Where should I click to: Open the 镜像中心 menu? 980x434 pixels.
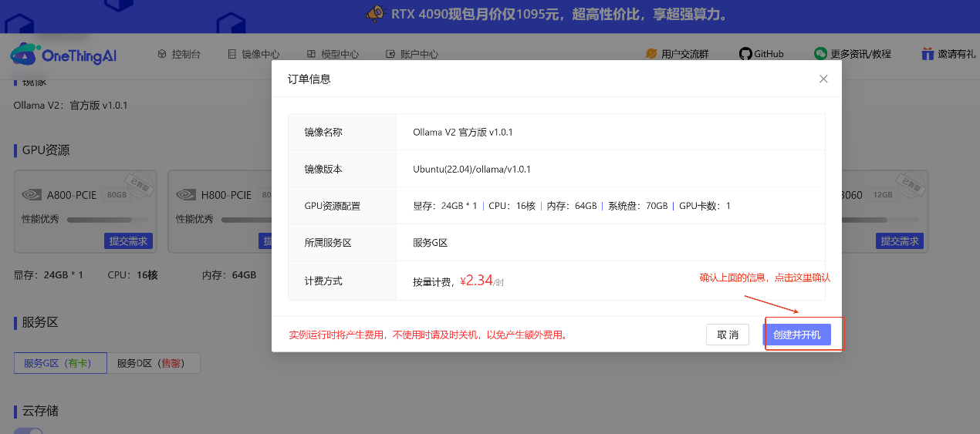tap(254, 54)
